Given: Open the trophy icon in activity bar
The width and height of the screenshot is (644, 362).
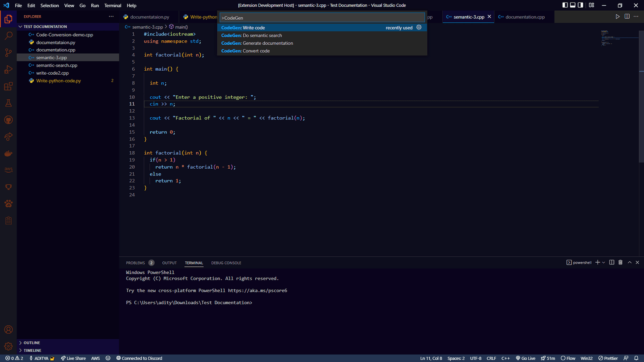Looking at the screenshot, I should pos(8,187).
